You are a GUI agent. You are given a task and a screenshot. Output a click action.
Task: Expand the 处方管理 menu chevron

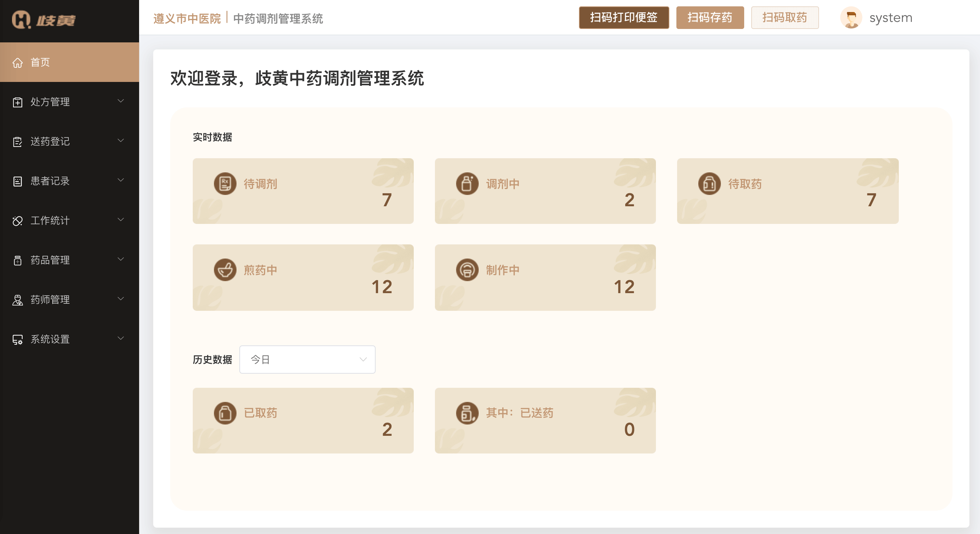point(121,101)
